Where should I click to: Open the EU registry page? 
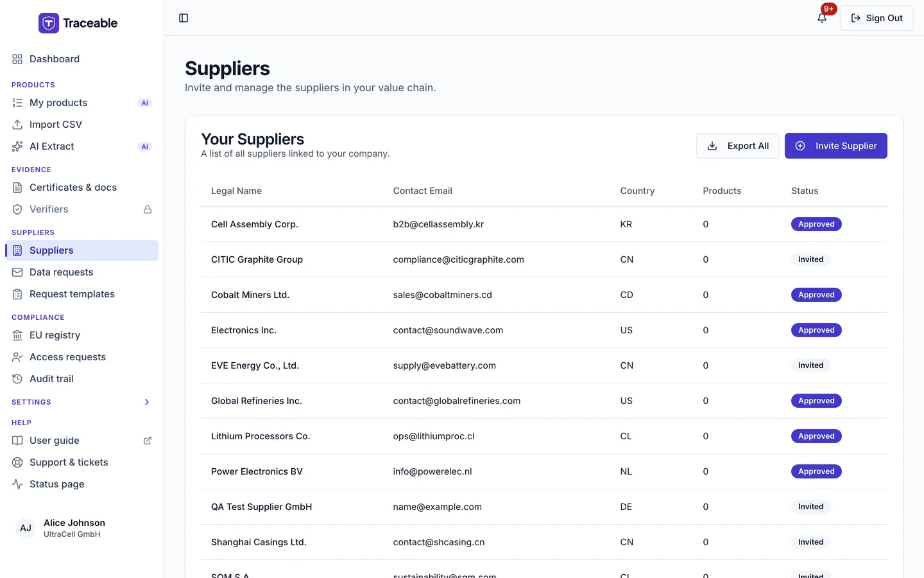[81, 335]
